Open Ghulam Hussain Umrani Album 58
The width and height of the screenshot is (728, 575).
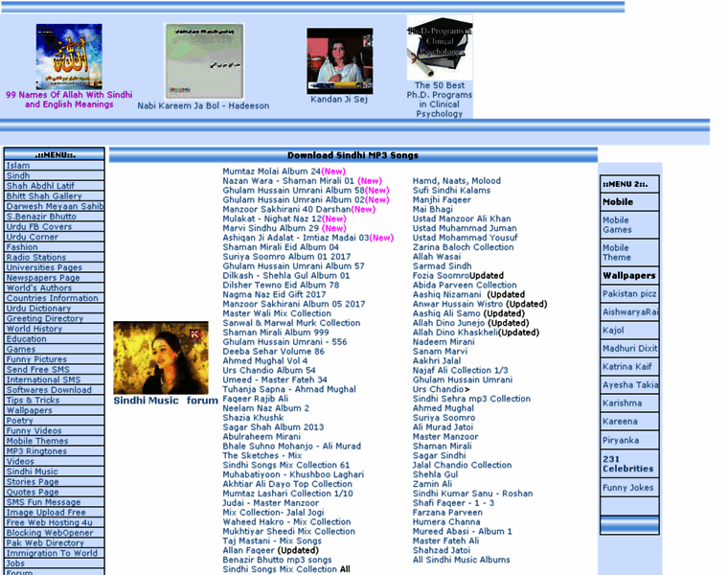pyautogui.click(x=294, y=191)
